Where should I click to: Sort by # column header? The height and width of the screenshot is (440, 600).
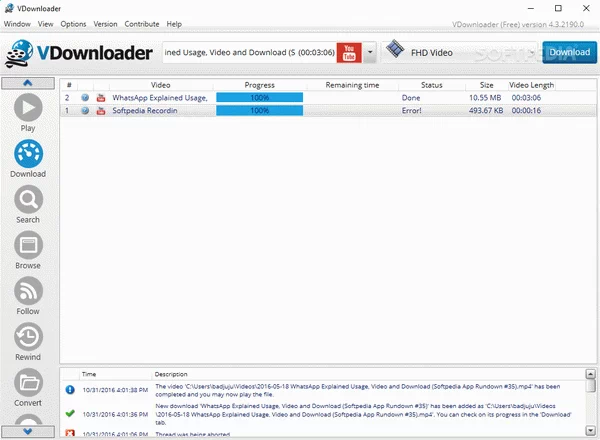[x=69, y=85]
